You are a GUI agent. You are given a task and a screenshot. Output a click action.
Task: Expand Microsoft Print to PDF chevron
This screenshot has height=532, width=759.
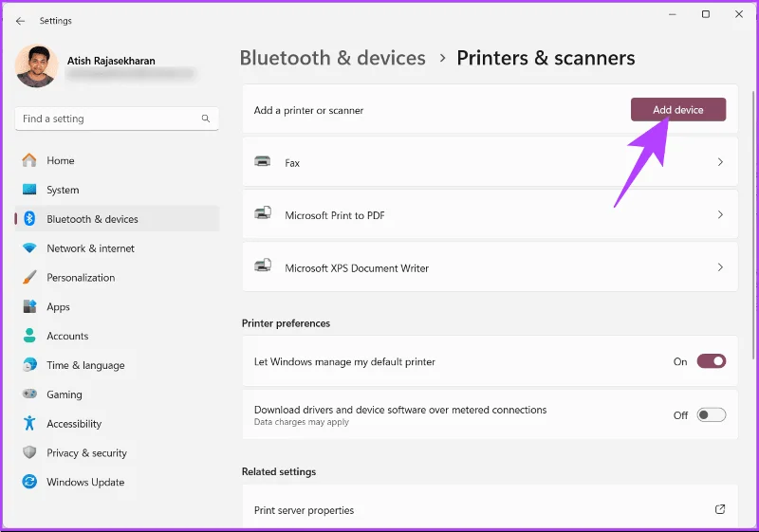coord(720,214)
